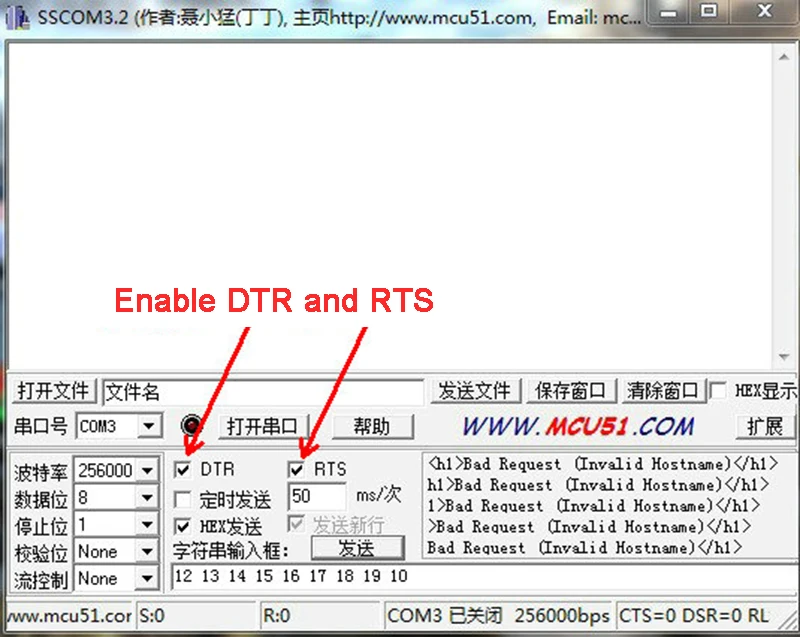Toggle the 发送新行 checkbox
Image resolution: width=800 pixels, height=637 pixels.
(296, 524)
